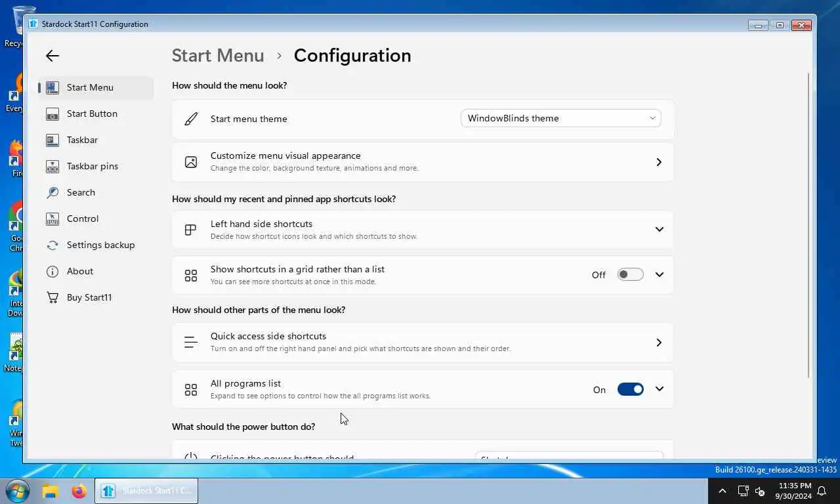Turn off the All programs list toggle
The width and height of the screenshot is (840, 504).
point(630,389)
